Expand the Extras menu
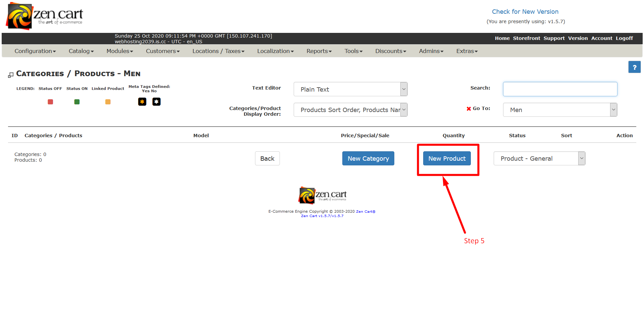Image resolution: width=644 pixels, height=313 pixels. [467, 51]
